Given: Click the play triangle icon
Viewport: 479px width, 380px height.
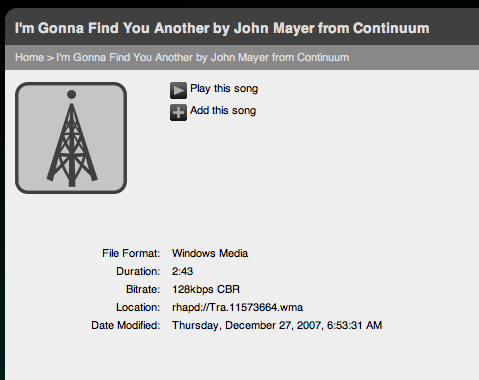Looking at the screenshot, I should click(x=178, y=90).
